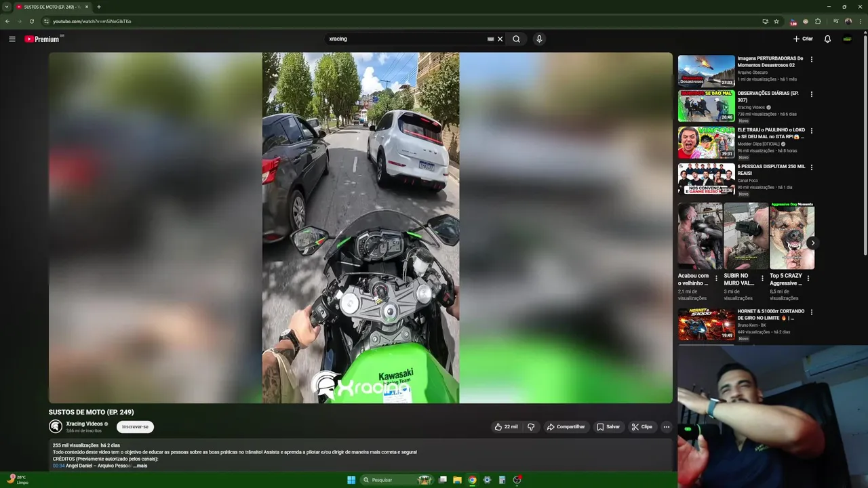
Task: Open 6 PESSOAS DISPUTAM 250 MIL thumbnail
Action: [706, 179]
